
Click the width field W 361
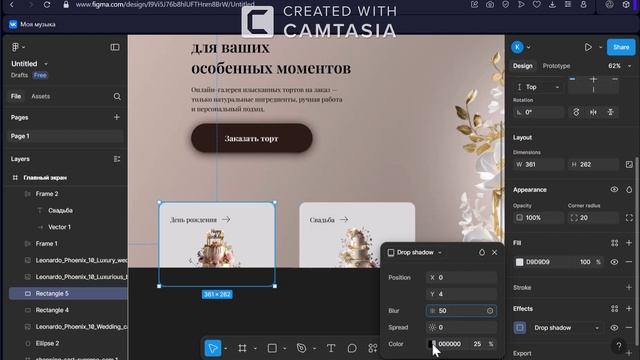click(539, 164)
